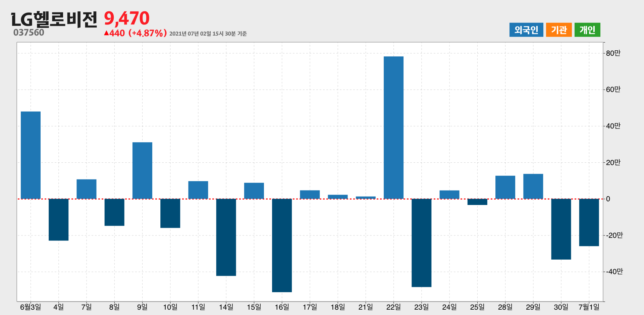Click the negative bar for 23일

(422, 243)
